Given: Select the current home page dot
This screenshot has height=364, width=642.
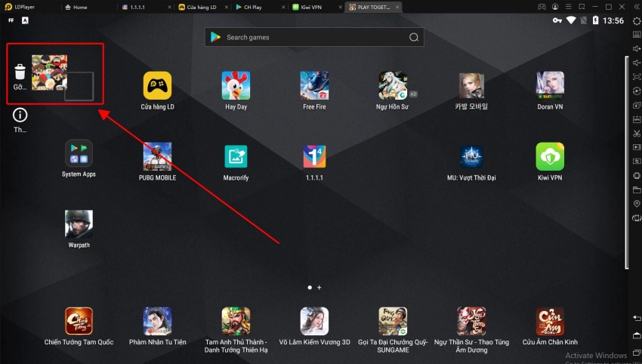Looking at the screenshot, I should pos(310,288).
